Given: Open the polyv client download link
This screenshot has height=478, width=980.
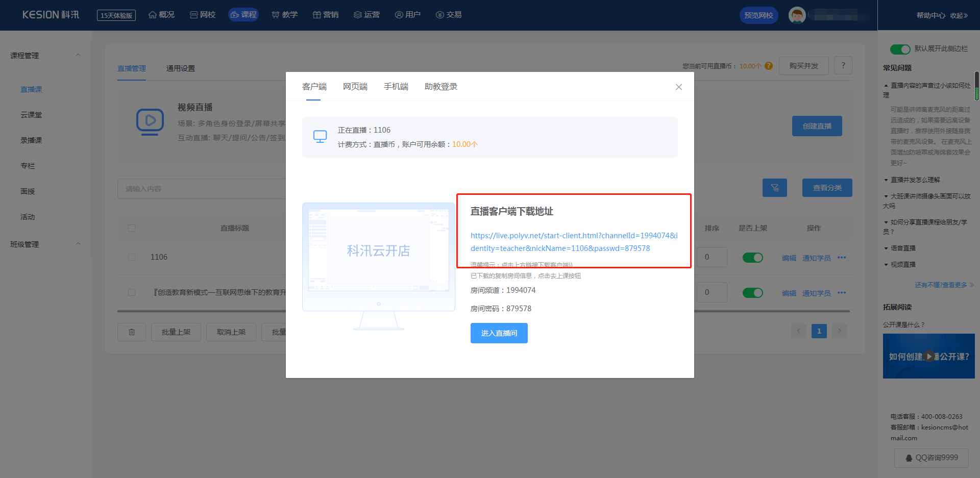Looking at the screenshot, I should tap(573, 242).
